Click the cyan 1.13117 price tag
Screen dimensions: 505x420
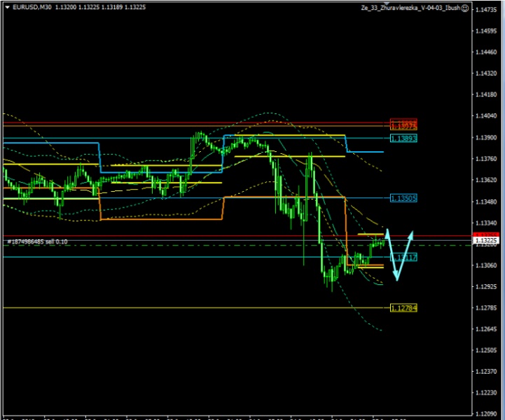[404, 258]
